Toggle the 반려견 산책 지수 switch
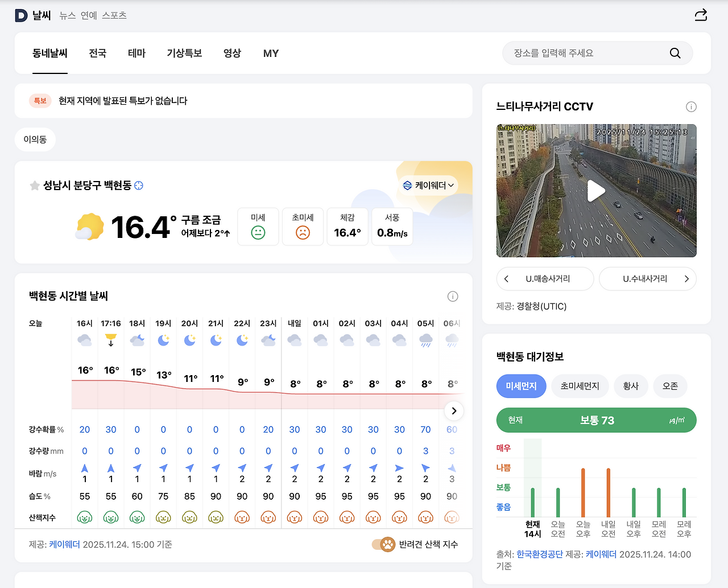 tap(383, 544)
